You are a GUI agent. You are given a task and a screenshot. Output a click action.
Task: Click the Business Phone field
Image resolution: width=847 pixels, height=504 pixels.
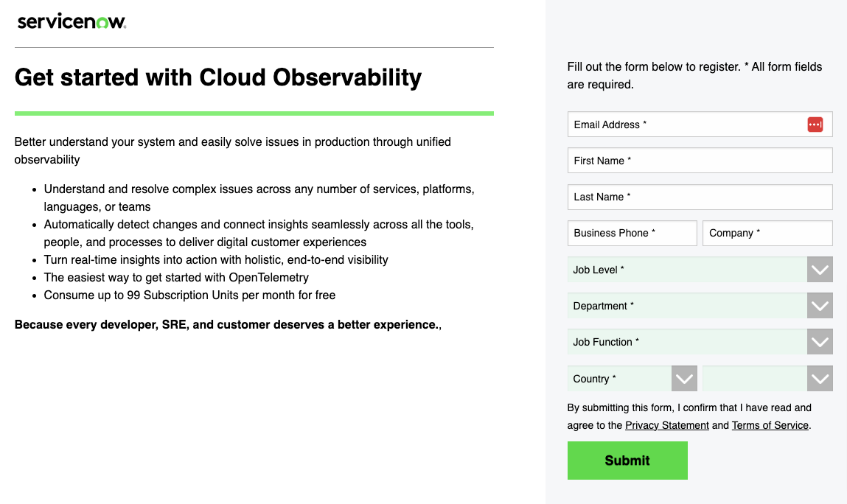(631, 233)
